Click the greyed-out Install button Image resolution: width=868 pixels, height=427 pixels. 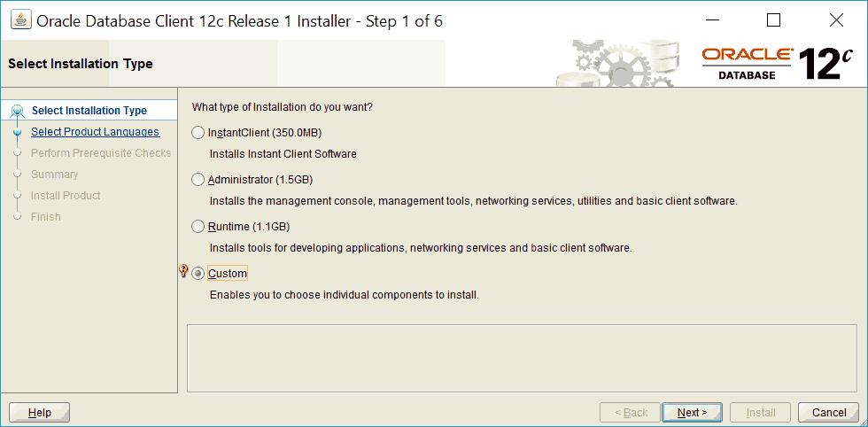(761, 413)
